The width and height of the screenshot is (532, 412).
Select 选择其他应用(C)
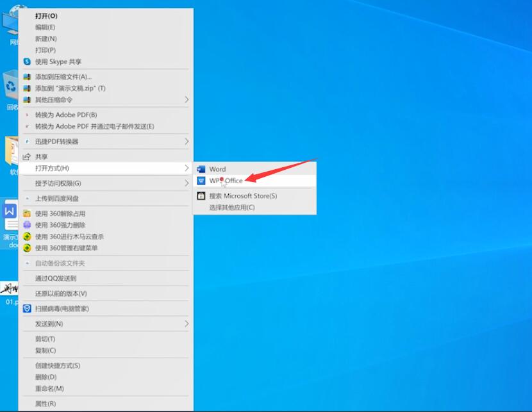pyautogui.click(x=255, y=207)
